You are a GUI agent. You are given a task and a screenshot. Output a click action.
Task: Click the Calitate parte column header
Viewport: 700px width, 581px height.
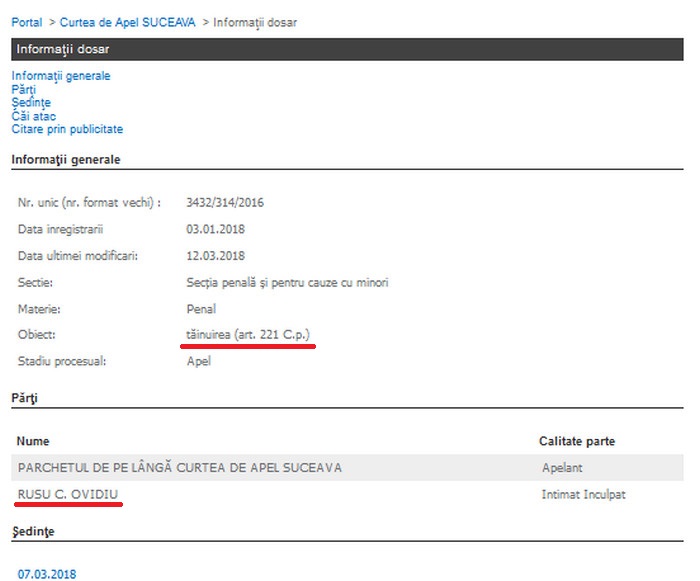point(577,441)
